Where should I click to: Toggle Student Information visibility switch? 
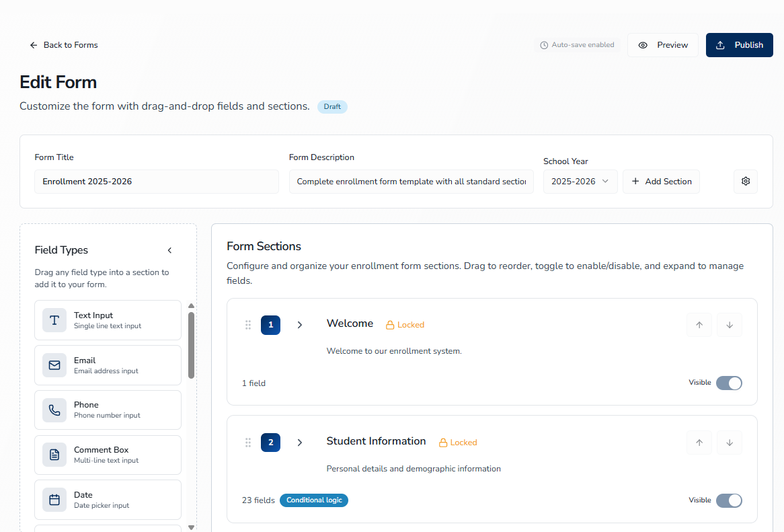729,500
